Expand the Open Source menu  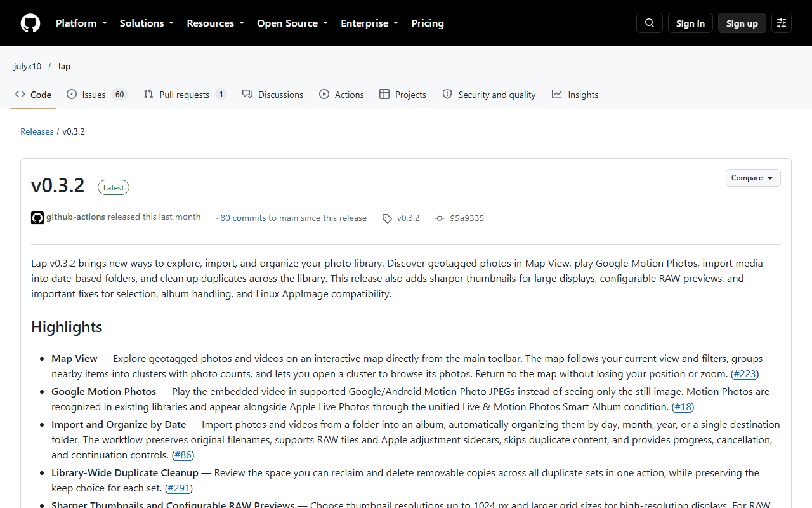292,23
